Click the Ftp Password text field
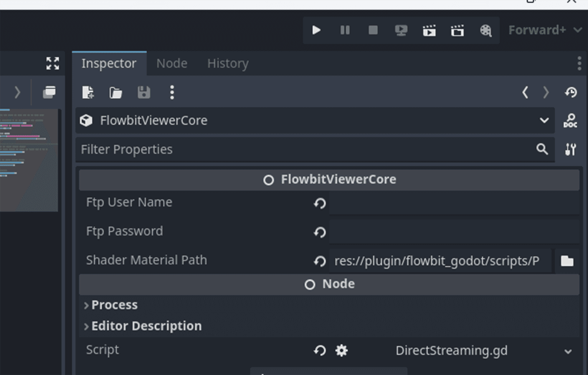The width and height of the screenshot is (588, 375). 454,232
